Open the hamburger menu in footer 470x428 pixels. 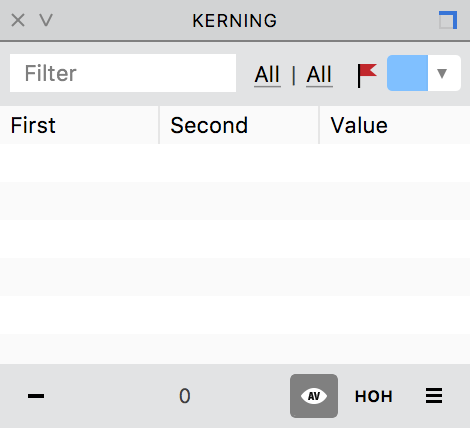434,396
